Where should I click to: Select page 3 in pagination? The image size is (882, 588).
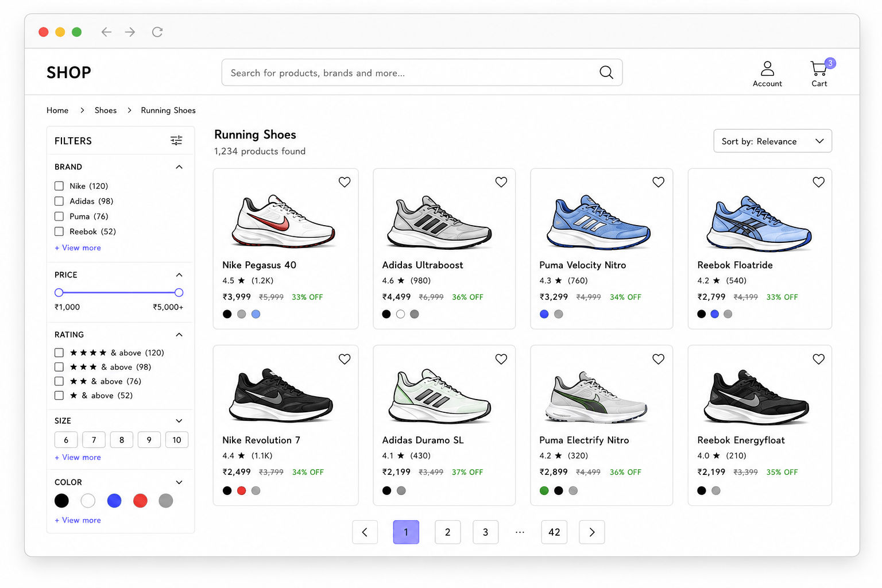tap(485, 532)
